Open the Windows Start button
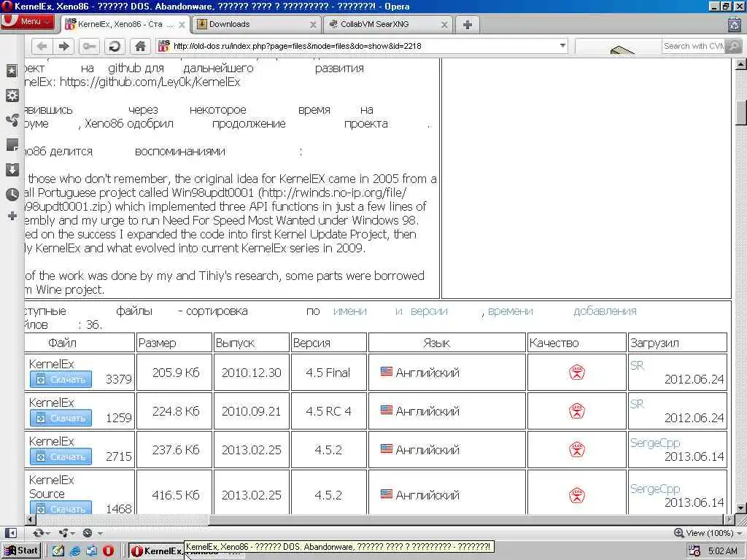The width and height of the screenshot is (747, 560). [x=20, y=551]
